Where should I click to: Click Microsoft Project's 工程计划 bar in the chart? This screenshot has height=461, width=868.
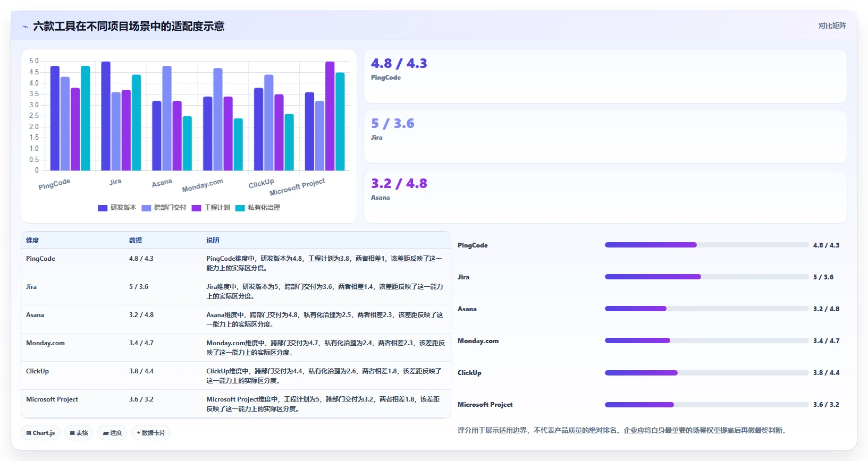tap(330, 116)
